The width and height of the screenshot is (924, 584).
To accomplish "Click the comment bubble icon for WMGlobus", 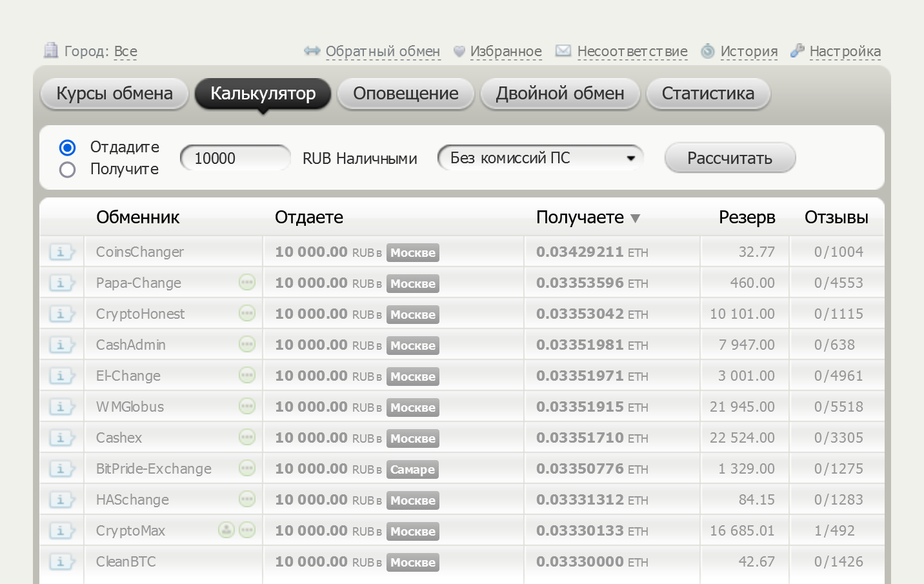I will coord(247,406).
